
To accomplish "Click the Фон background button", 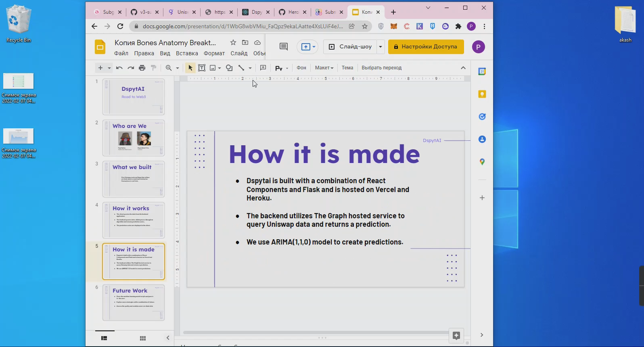I will (301, 68).
